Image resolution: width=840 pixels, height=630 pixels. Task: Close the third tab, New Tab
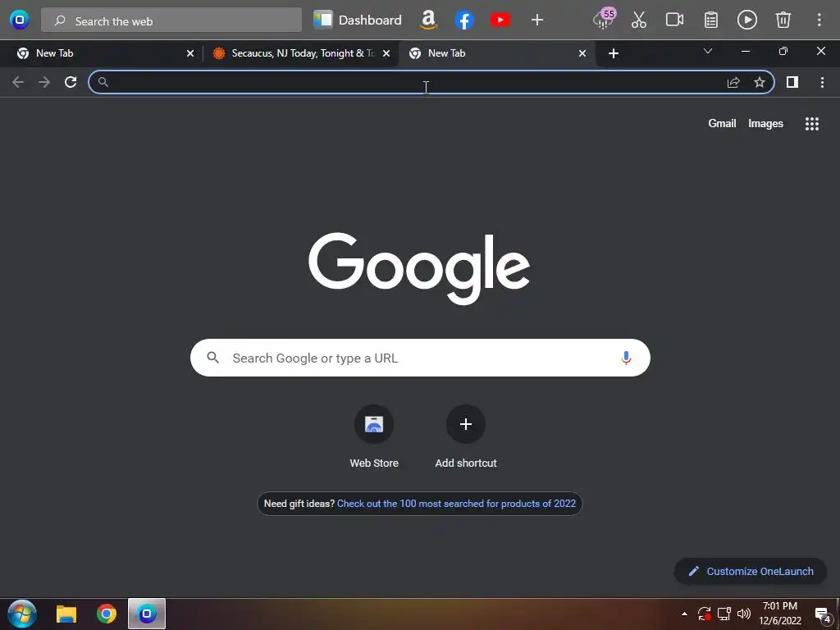[x=582, y=53]
